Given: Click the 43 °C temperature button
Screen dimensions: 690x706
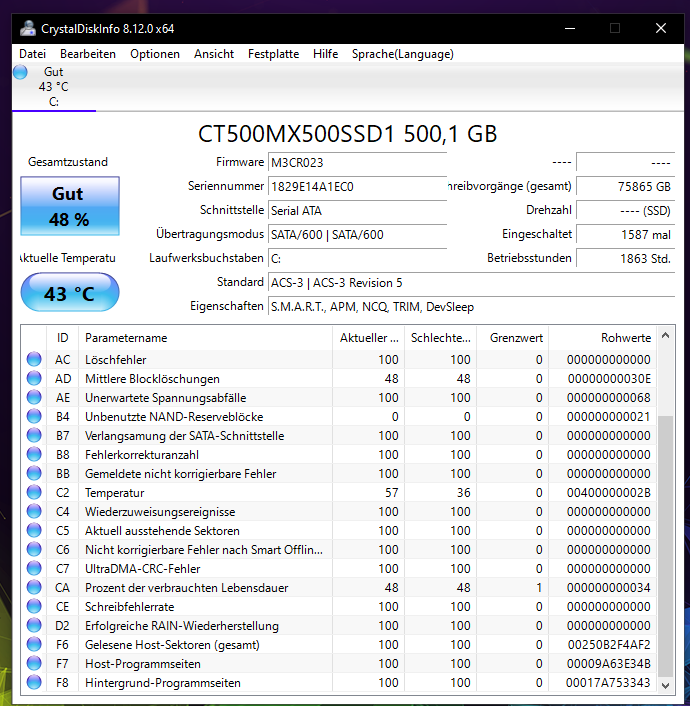Looking at the screenshot, I should pos(70,292).
